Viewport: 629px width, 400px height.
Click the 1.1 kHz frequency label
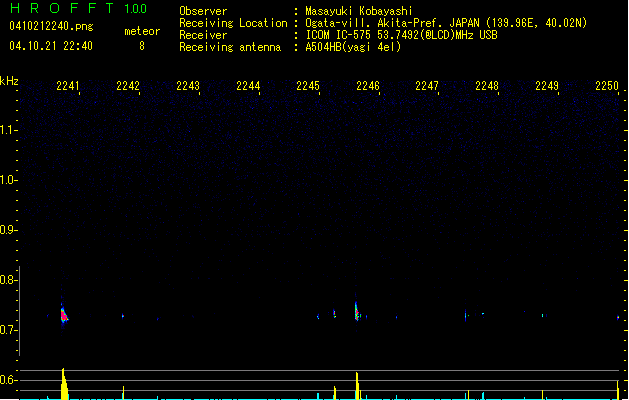[8, 130]
